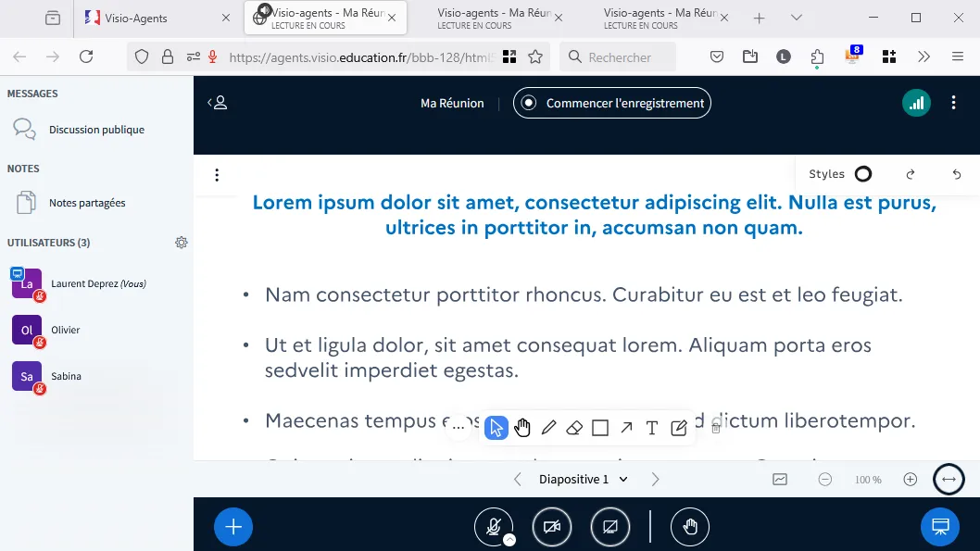This screenshot has height=551, width=980.
Task: Select user Olivier in list
Action: tap(97, 330)
